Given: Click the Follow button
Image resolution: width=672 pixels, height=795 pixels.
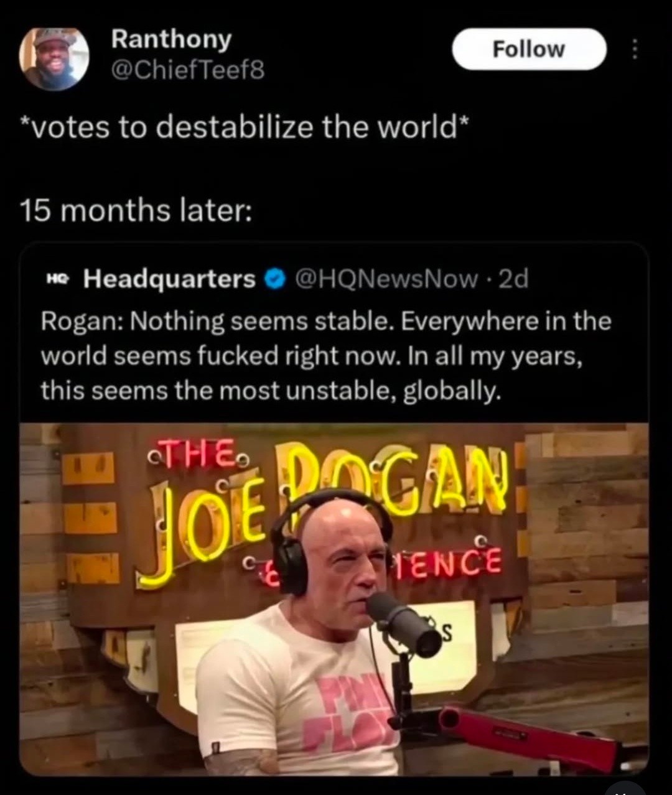Looking at the screenshot, I should click(x=529, y=49).
